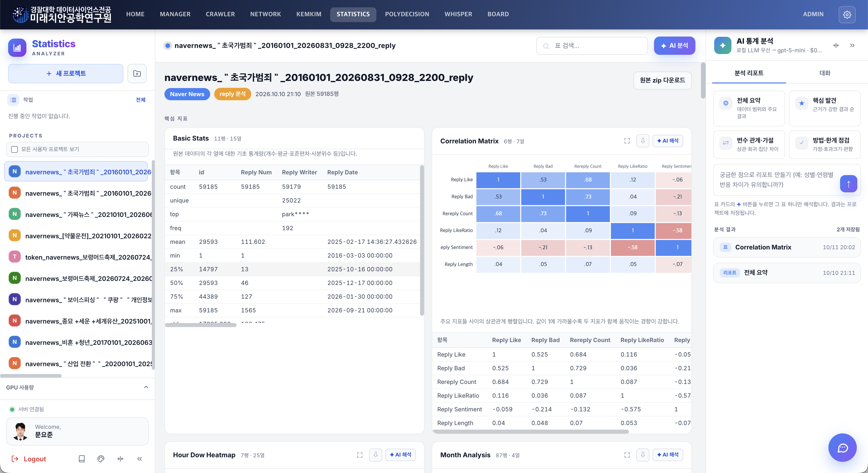Log out via the Logout link
The width and height of the screenshot is (868, 473).
point(29,459)
